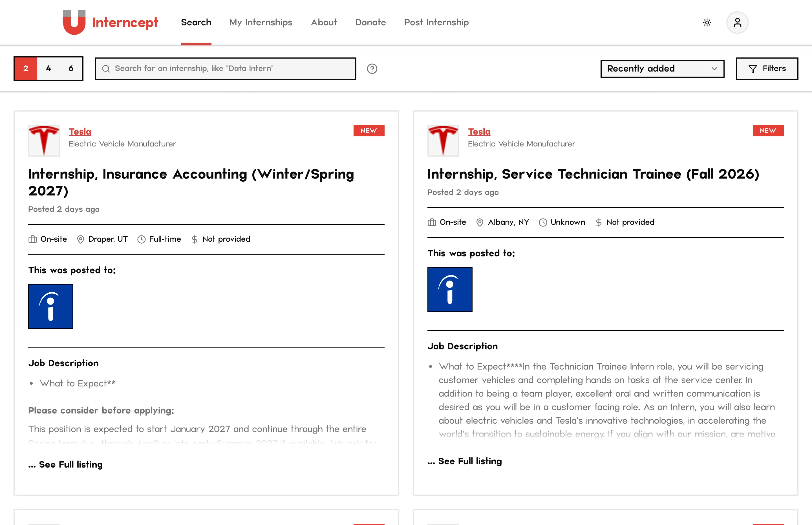Click the Interncept magnet logo
The height and width of the screenshot is (525, 812).
tap(74, 23)
